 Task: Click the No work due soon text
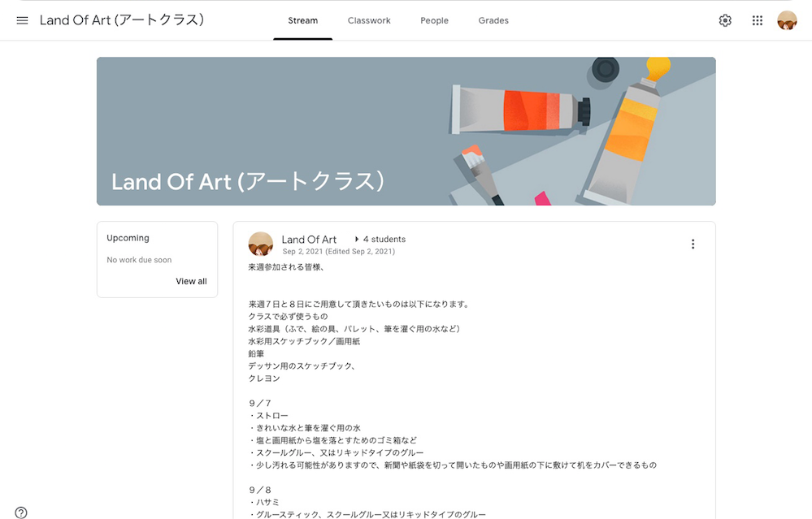tap(139, 260)
